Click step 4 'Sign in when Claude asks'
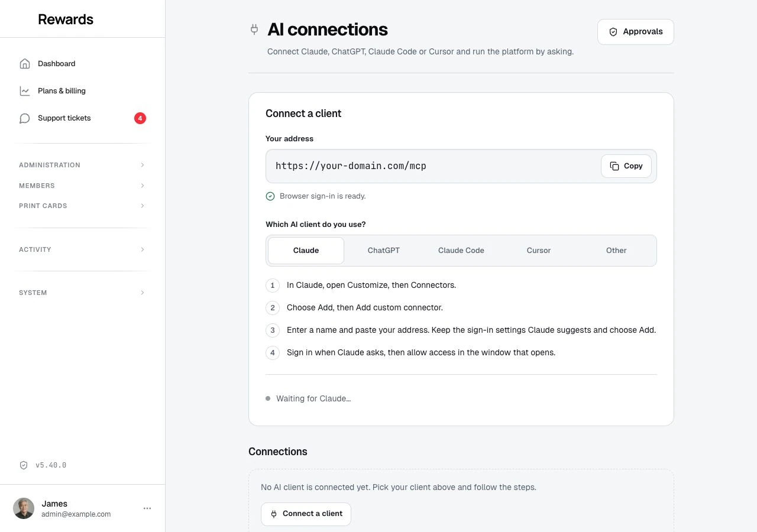The width and height of the screenshot is (757, 532). tap(421, 352)
